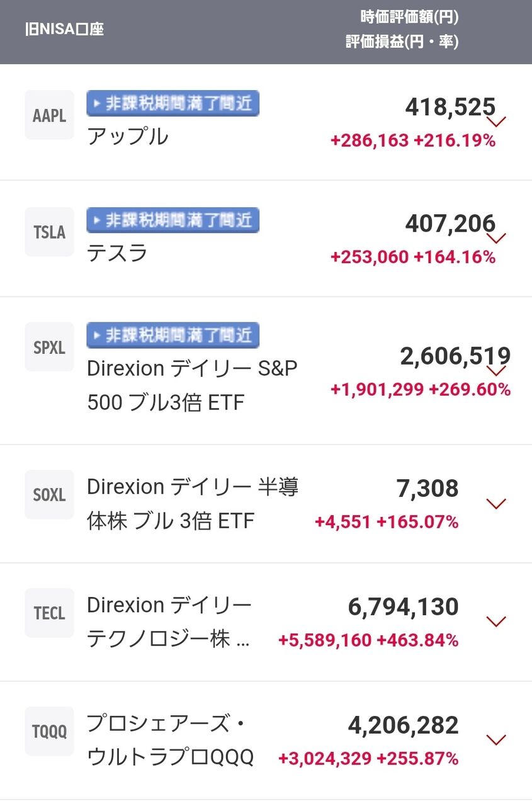Click the SPXL ticker icon
Image resolution: width=532 pixels, height=806 pixels.
click(49, 347)
